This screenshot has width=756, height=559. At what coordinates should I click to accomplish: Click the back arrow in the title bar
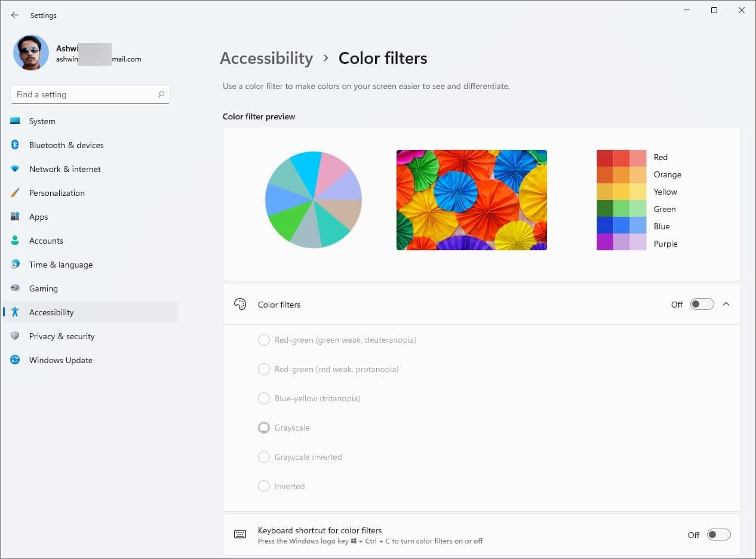point(15,15)
